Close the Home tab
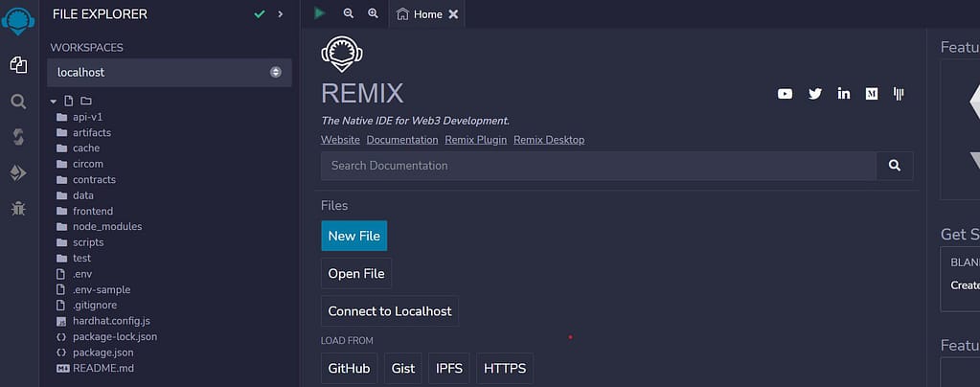 [x=453, y=14]
